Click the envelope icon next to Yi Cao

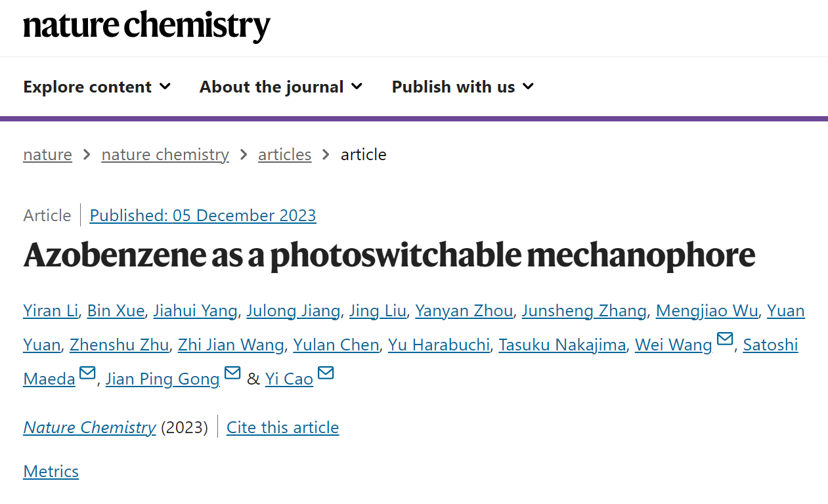326,373
